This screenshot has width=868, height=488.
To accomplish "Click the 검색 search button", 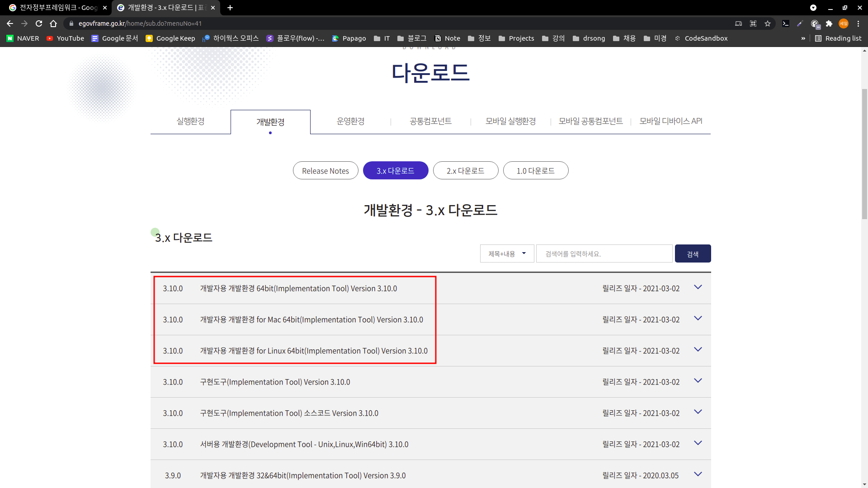I will click(693, 253).
